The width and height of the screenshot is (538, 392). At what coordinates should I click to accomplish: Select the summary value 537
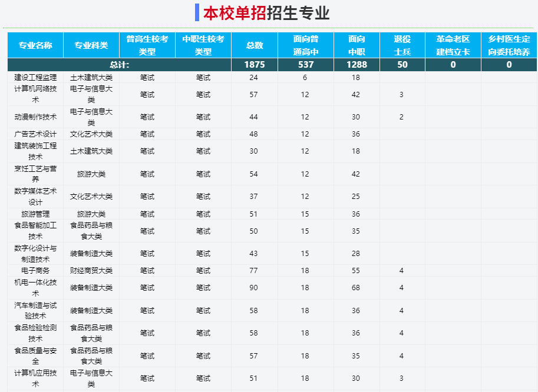click(x=306, y=65)
